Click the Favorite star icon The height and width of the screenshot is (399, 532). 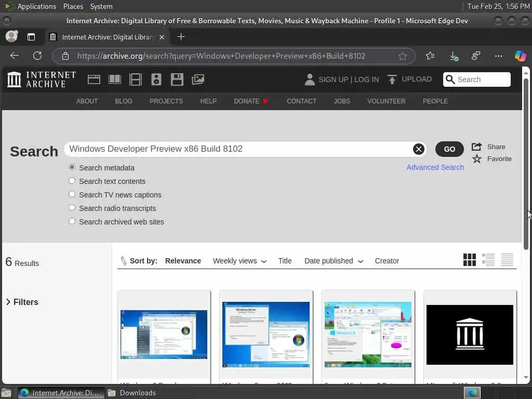(477, 159)
